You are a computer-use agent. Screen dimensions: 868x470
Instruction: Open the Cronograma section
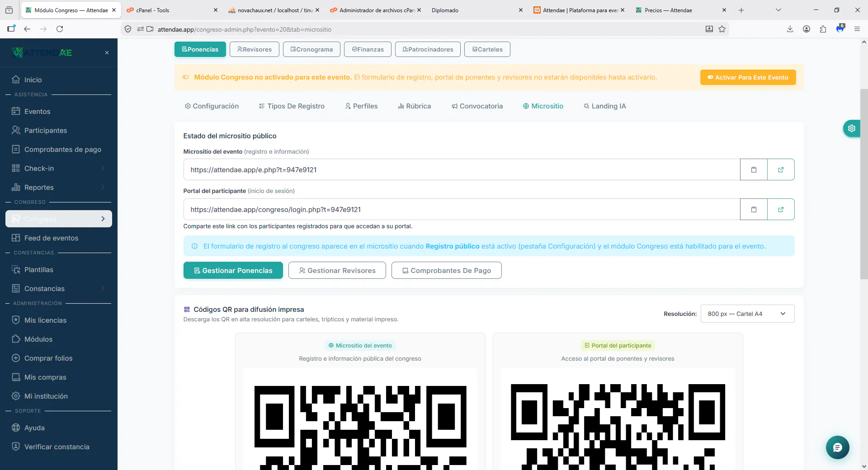(311, 49)
